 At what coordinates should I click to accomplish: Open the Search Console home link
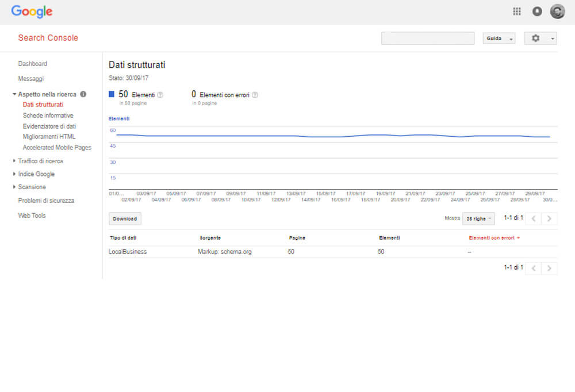pos(48,38)
